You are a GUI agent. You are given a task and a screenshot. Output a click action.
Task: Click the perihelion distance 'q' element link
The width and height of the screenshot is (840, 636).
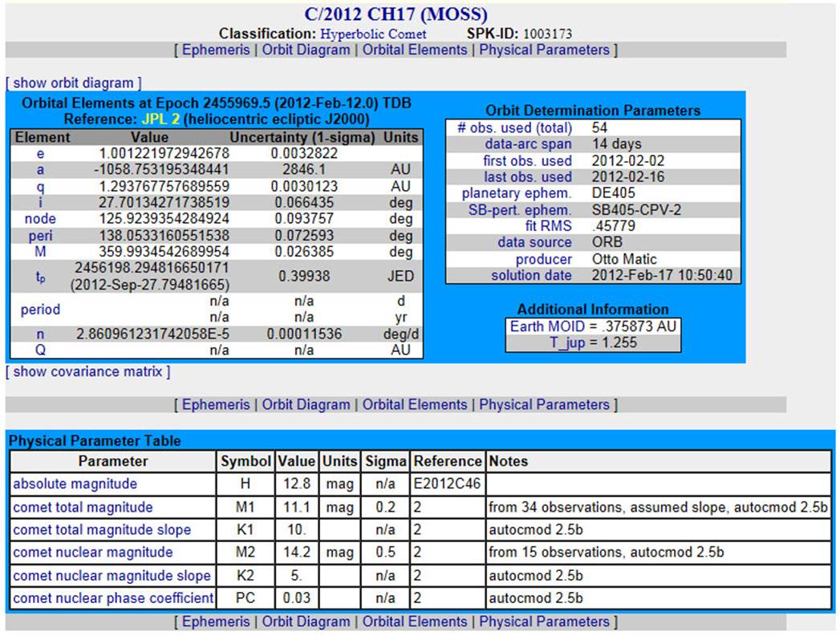click(x=40, y=186)
